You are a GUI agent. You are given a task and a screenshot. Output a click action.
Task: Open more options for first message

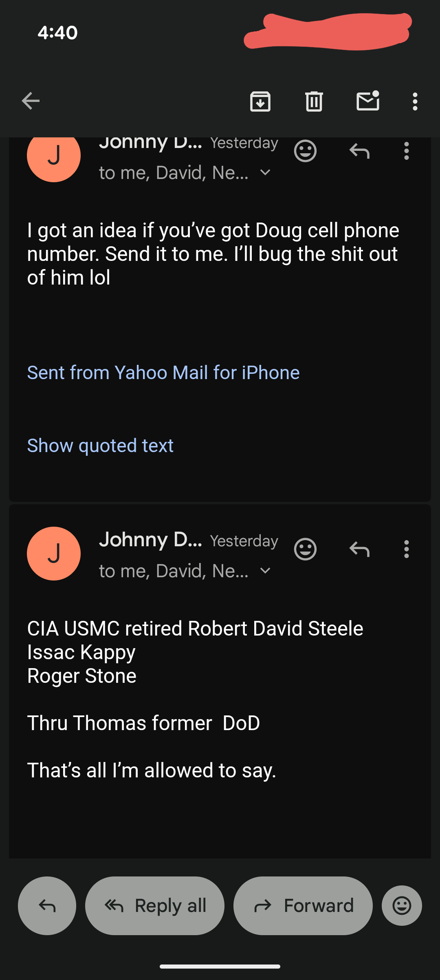(x=406, y=151)
